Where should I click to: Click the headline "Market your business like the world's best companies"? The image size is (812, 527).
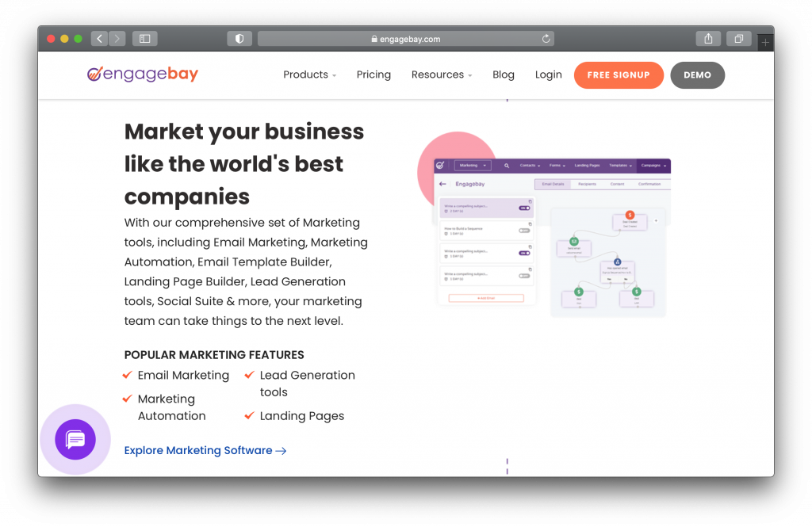coord(244,164)
